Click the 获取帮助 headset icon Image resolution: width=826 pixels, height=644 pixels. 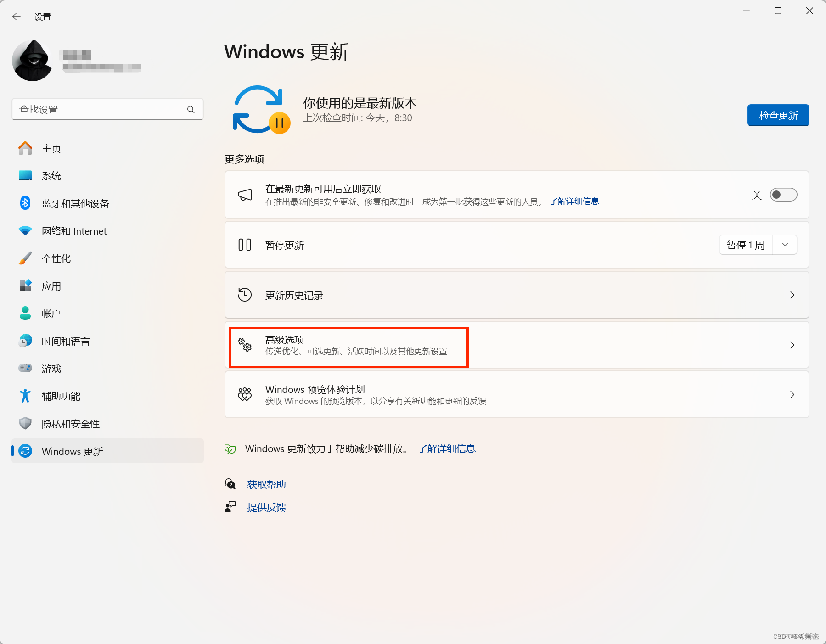[230, 484]
